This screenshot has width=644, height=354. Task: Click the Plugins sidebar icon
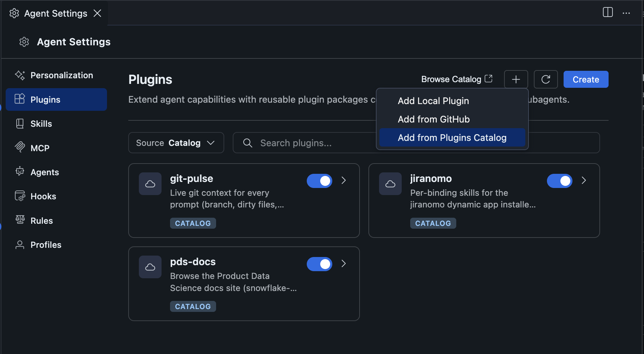20,99
